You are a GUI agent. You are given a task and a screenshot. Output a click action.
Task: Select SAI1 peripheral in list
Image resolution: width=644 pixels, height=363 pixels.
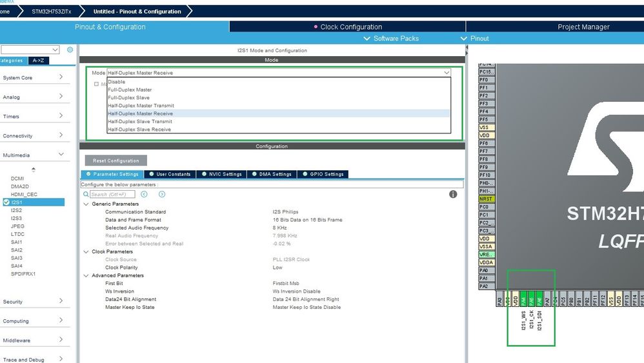tap(16, 242)
